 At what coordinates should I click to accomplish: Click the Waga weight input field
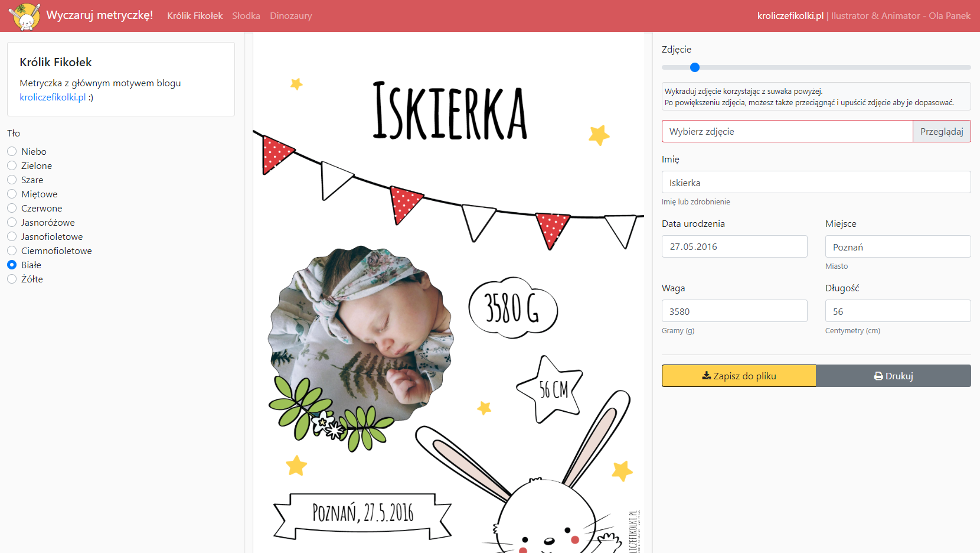[734, 311]
